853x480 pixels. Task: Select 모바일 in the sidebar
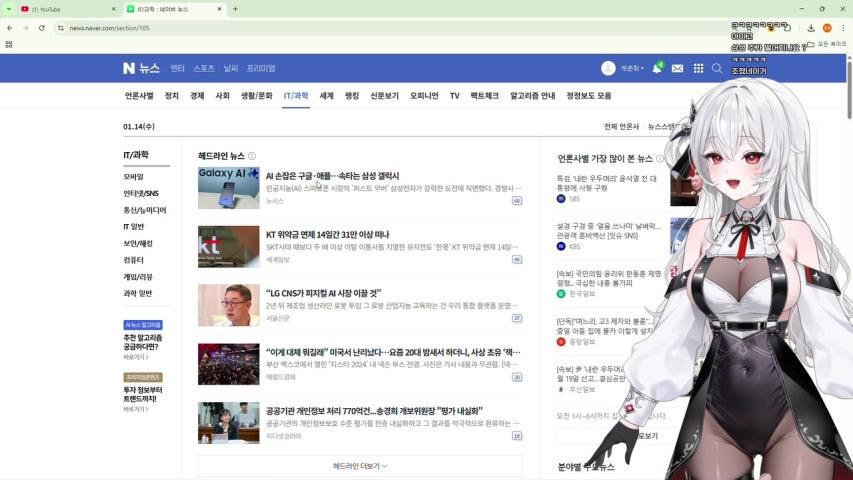pos(134,177)
